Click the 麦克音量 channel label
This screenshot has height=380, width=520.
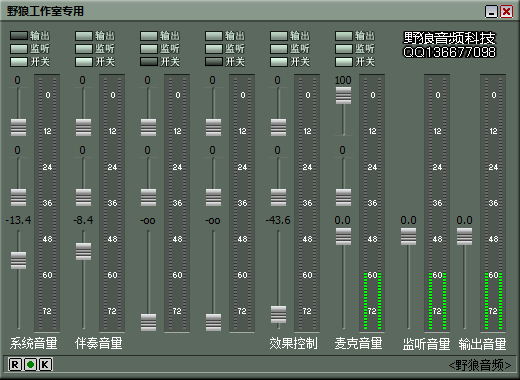(x=359, y=344)
